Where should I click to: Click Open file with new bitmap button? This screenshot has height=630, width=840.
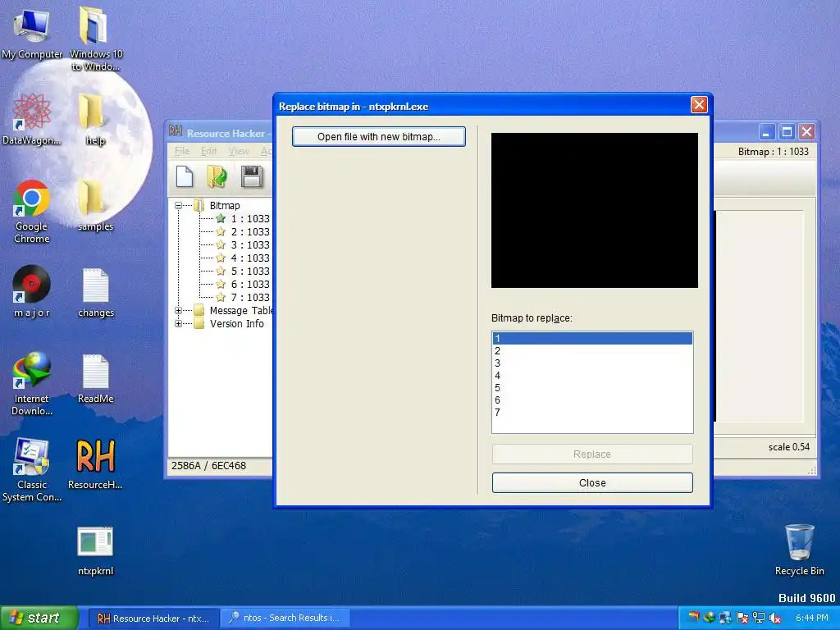click(379, 137)
